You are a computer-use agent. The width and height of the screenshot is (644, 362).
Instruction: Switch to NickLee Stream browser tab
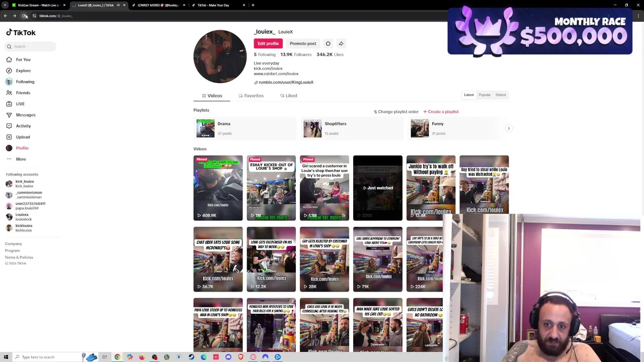click(37, 5)
